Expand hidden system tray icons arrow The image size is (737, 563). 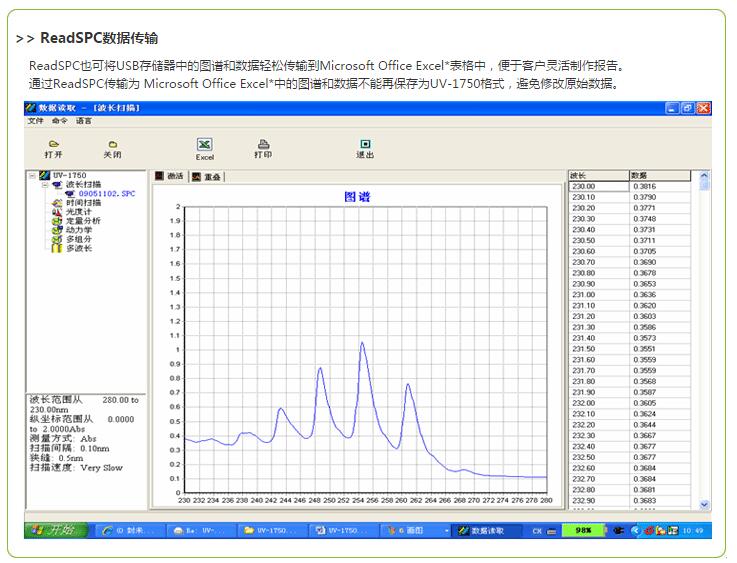tap(635, 531)
